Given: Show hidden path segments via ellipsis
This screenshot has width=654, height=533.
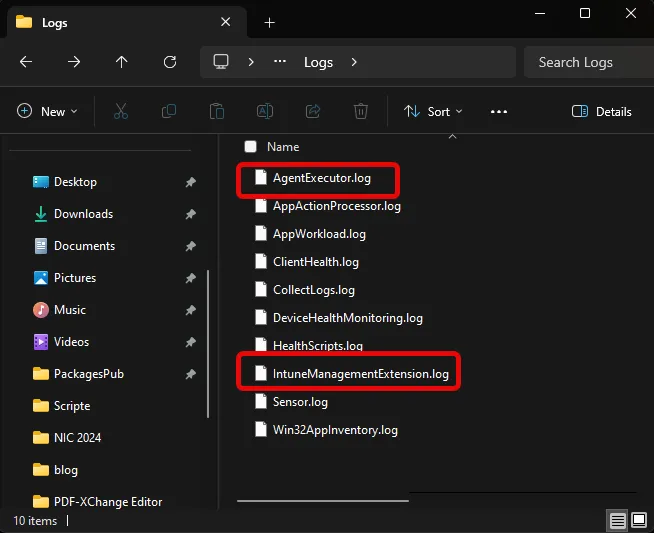Looking at the screenshot, I should pyautogui.click(x=280, y=62).
